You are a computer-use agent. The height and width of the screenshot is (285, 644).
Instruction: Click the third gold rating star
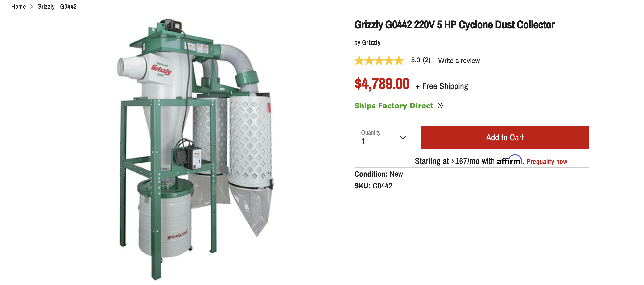click(x=379, y=61)
